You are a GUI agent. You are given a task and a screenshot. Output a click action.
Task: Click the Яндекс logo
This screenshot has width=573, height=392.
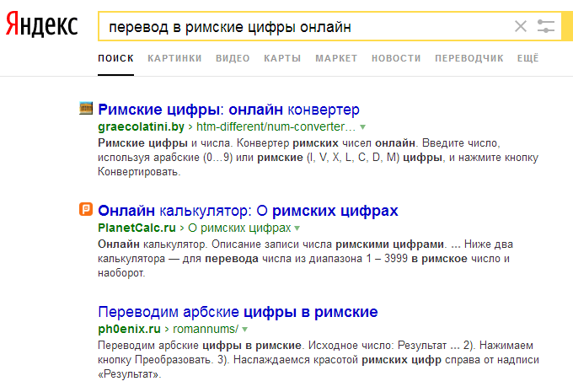(41, 24)
